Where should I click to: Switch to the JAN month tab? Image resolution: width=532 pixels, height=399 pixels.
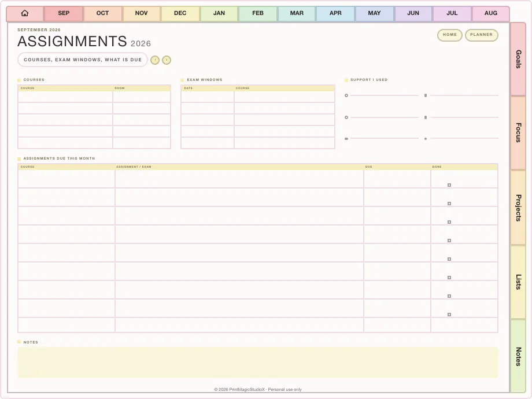coord(219,13)
